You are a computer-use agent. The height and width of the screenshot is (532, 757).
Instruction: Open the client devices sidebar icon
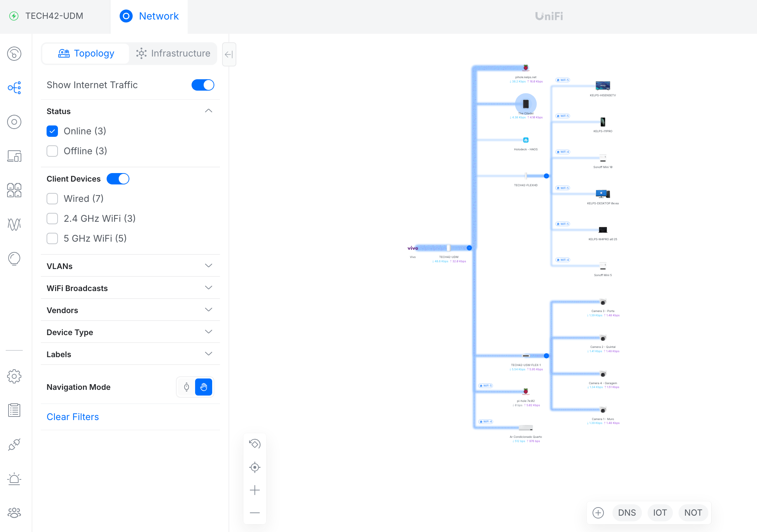(x=14, y=156)
